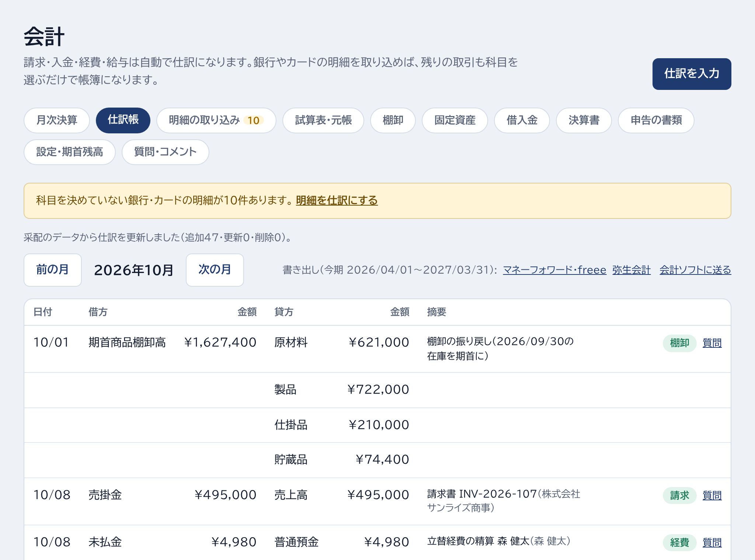
Task: Click the 10 count badge on 明細の取り込み
Action: click(x=253, y=120)
